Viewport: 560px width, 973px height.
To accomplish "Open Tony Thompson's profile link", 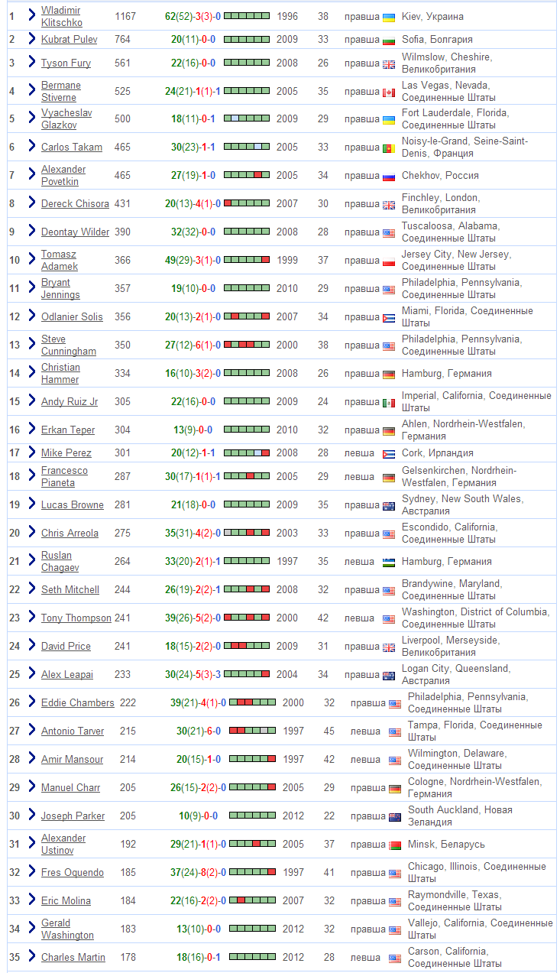I will coord(76,618).
